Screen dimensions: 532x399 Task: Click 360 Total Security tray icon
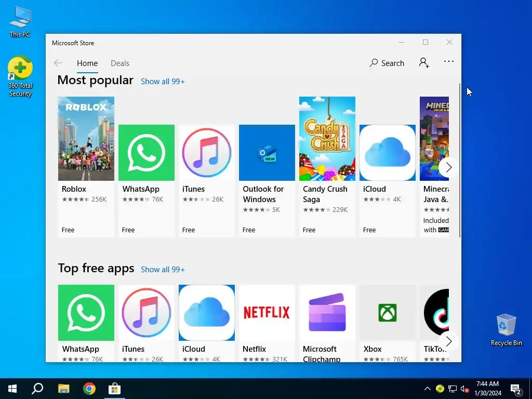click(440, 389)
